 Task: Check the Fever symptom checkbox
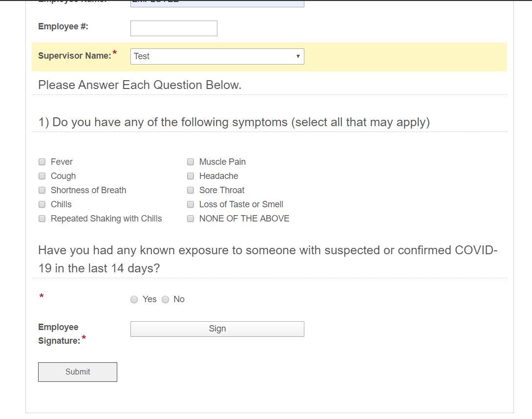point(42,162)
